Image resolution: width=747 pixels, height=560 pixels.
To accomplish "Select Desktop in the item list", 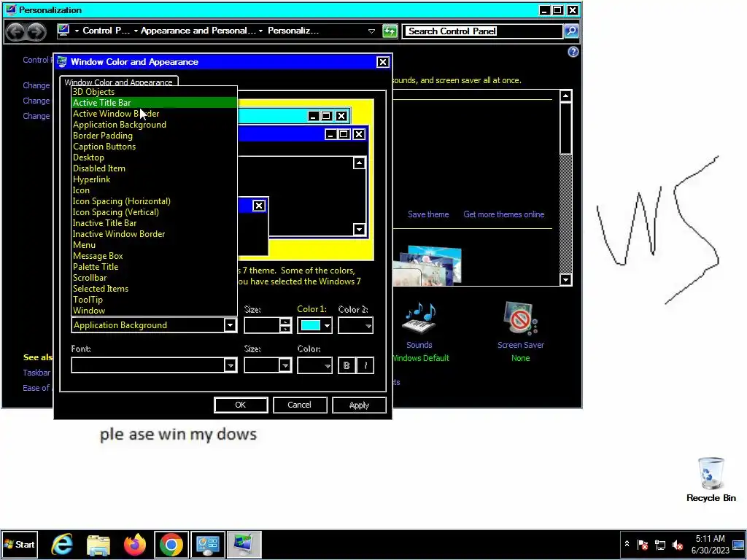I will (x=154, y=157).
